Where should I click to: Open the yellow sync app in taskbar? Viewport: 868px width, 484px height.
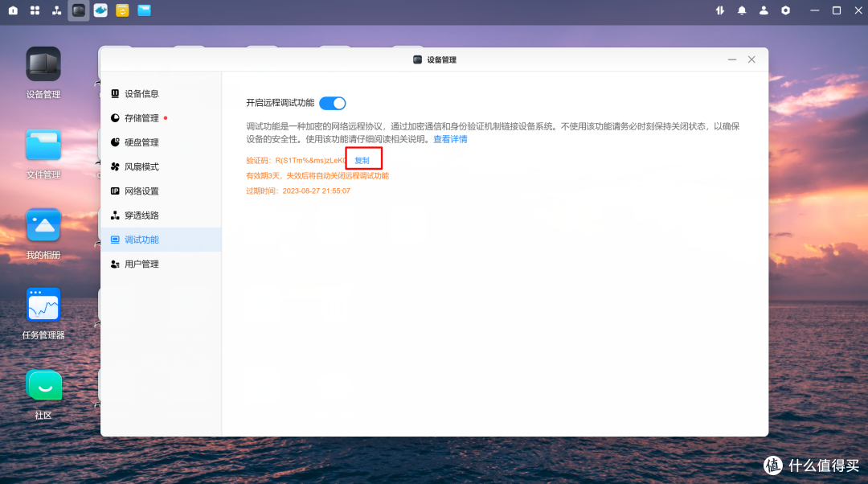pos(122,10)
